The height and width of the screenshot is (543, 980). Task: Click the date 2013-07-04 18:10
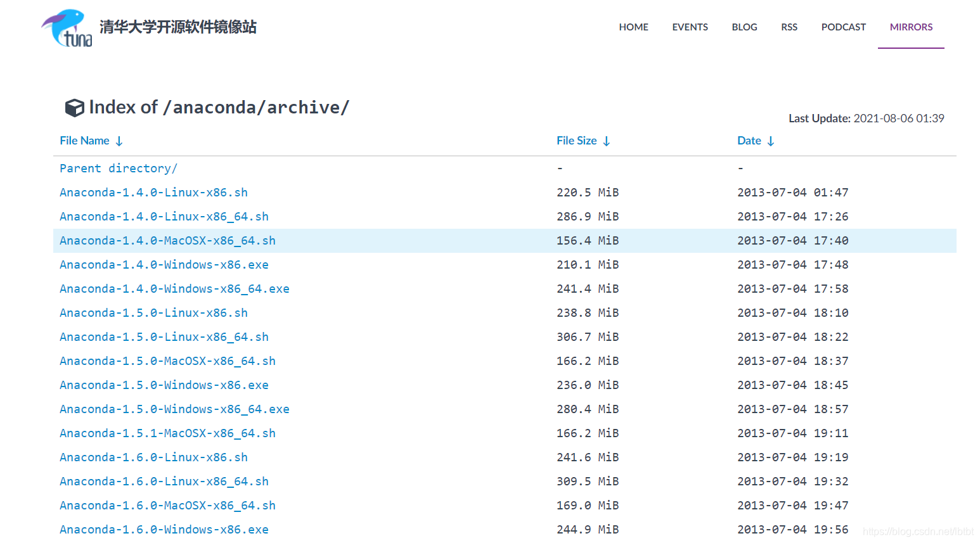(792, 313)
